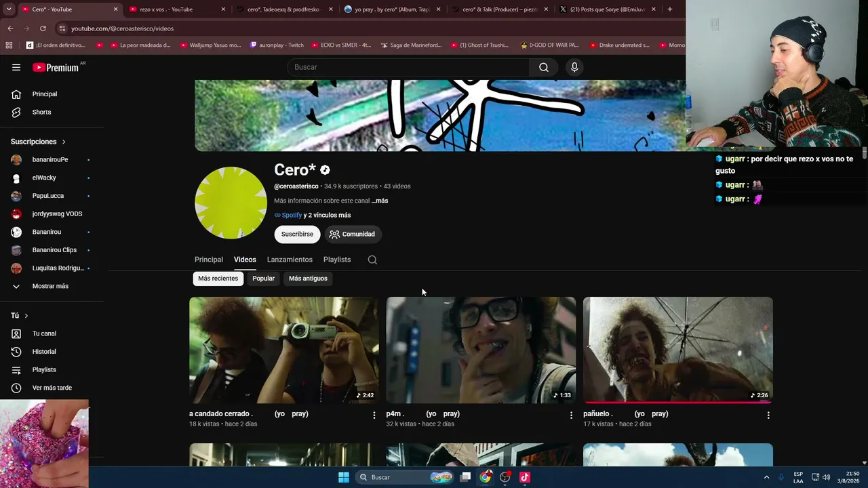The width and height of the screenshot is (868, 488).
Task: Switch to the Lanzamientos tab
Action: tap(290, 260)
